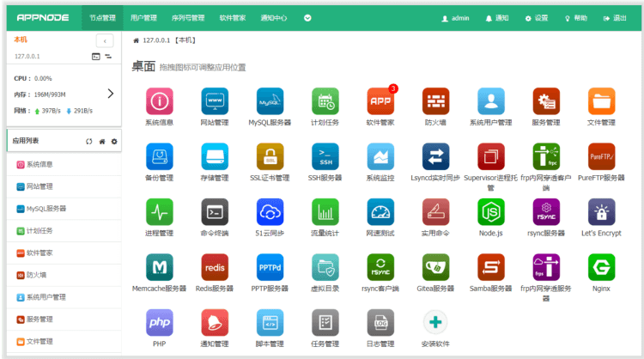
Task: Launch the MySQL服务器 desktop icon
Action: pos(270,101)
